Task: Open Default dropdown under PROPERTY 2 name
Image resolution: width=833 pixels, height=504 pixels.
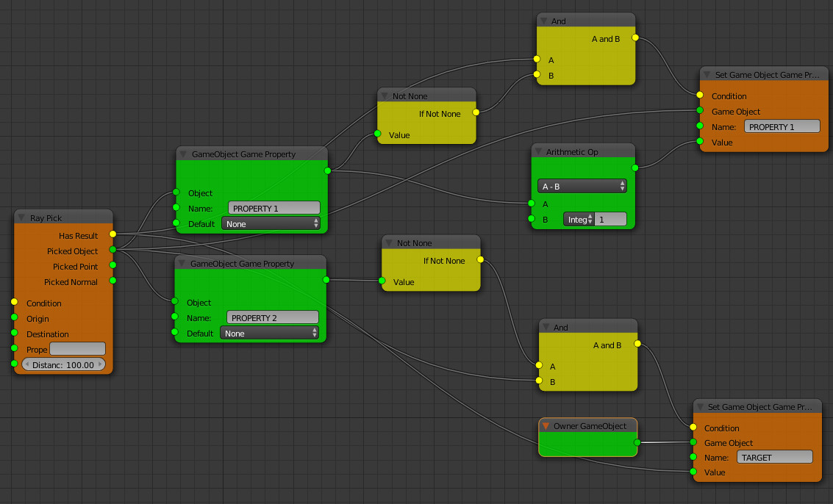Action: point(269,333)
